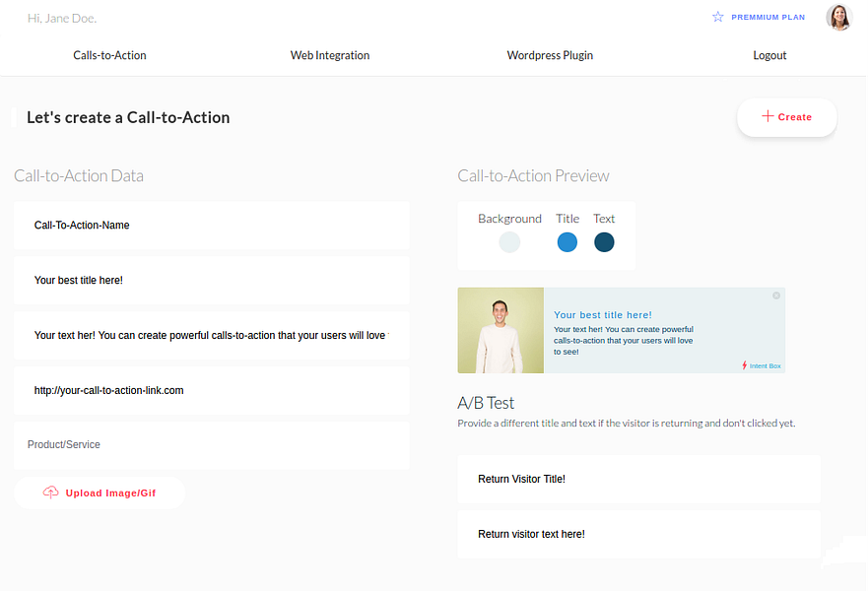Click the Logout menu item

[x=769, y=55]
